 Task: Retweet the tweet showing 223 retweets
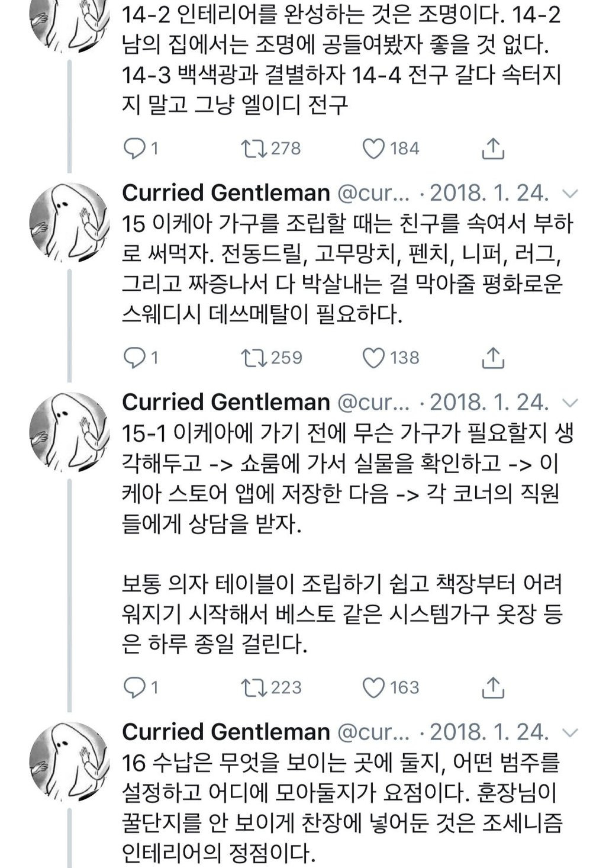click(254, 687)
